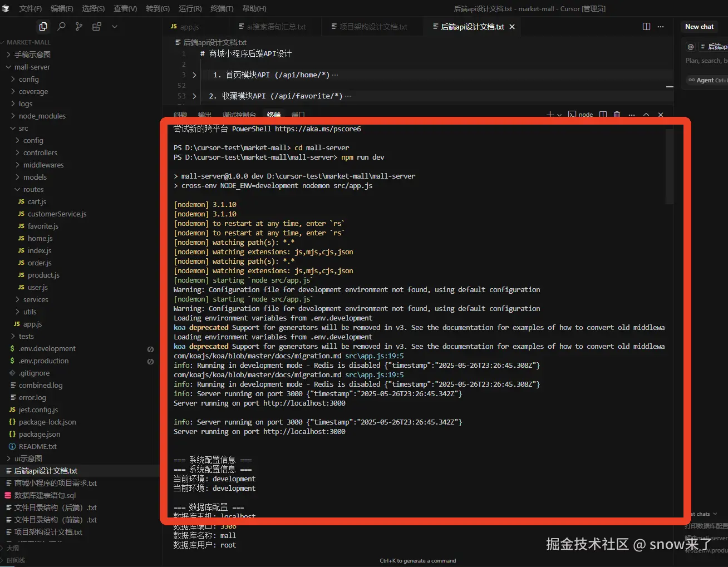
Task: Click the ignored marker beside .env.production
Action: pos(150,361)
